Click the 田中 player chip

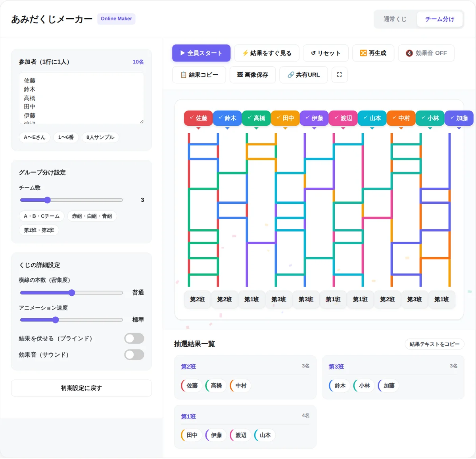tap(285, 118)
